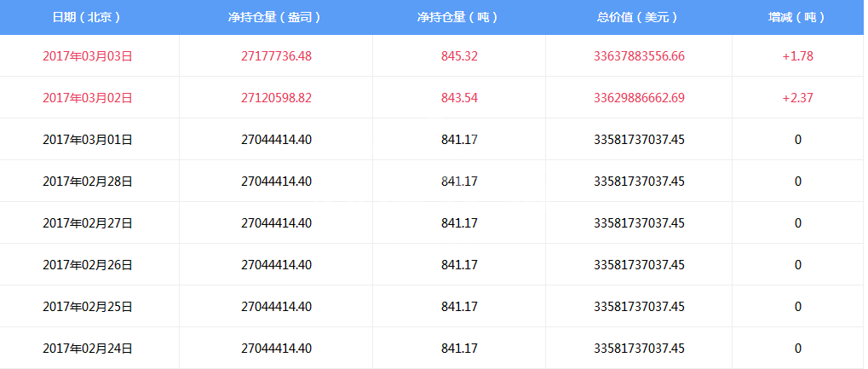
Task: Click the 增减（吨） column header
Action: [797, 17]
